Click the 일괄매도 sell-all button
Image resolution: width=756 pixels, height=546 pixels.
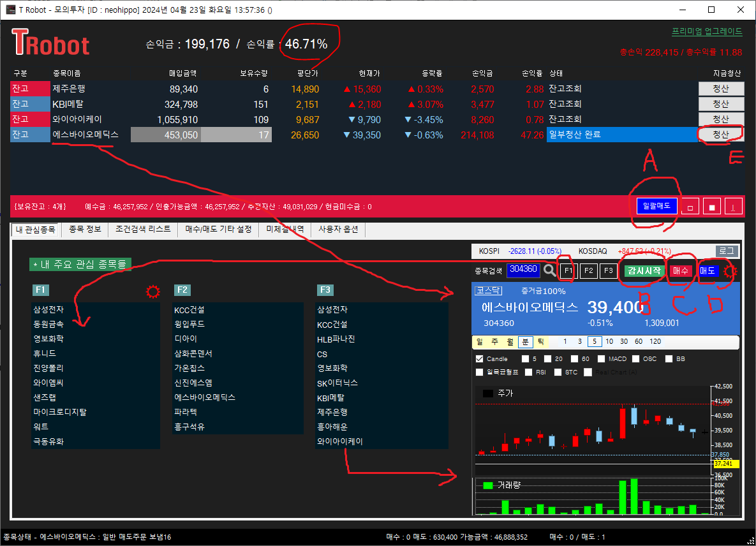[x=656, y=206]
